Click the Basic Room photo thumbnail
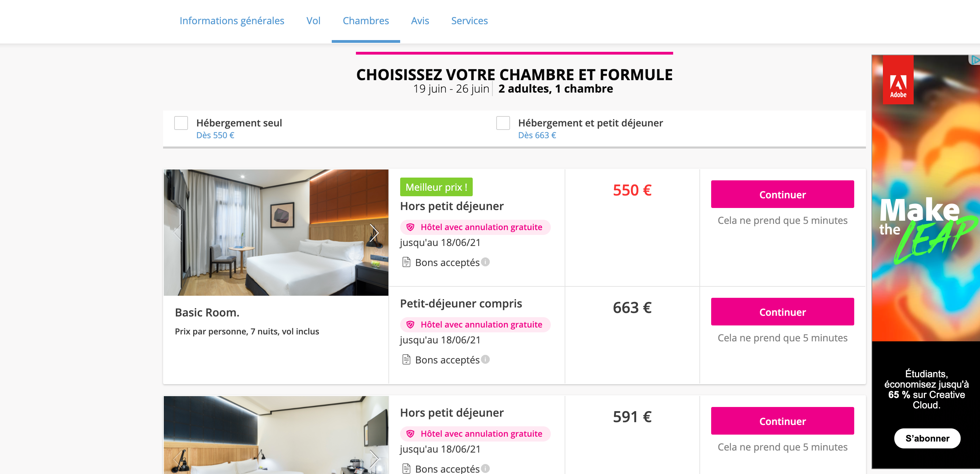This screenshot has width=980, height=474. coord(276,233)
